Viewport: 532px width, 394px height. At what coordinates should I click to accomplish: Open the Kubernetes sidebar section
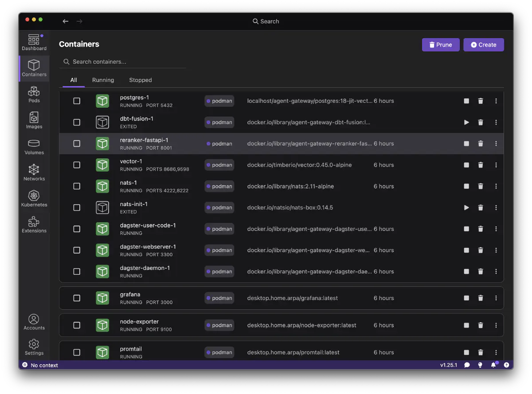(34, 199)
